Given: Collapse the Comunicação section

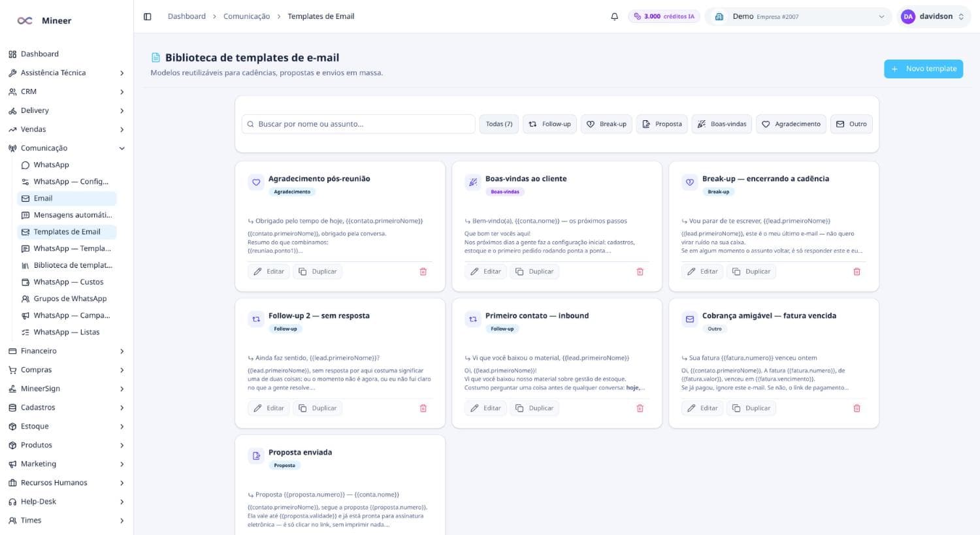Looking at the screenshot, I should (x=67, y=148).
